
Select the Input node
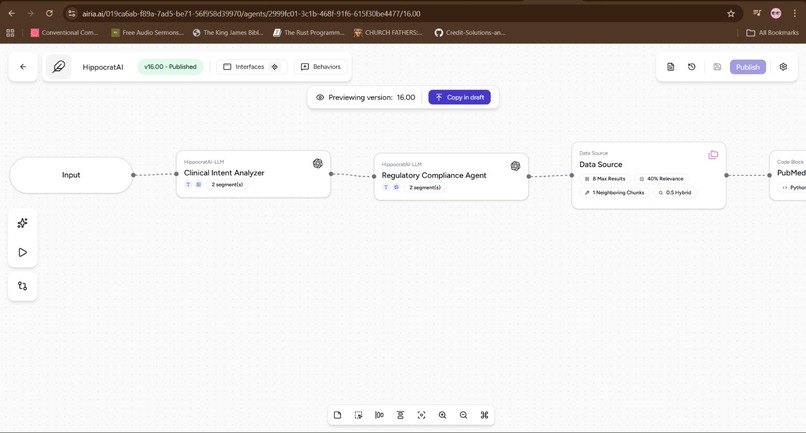tap(71, 175)
